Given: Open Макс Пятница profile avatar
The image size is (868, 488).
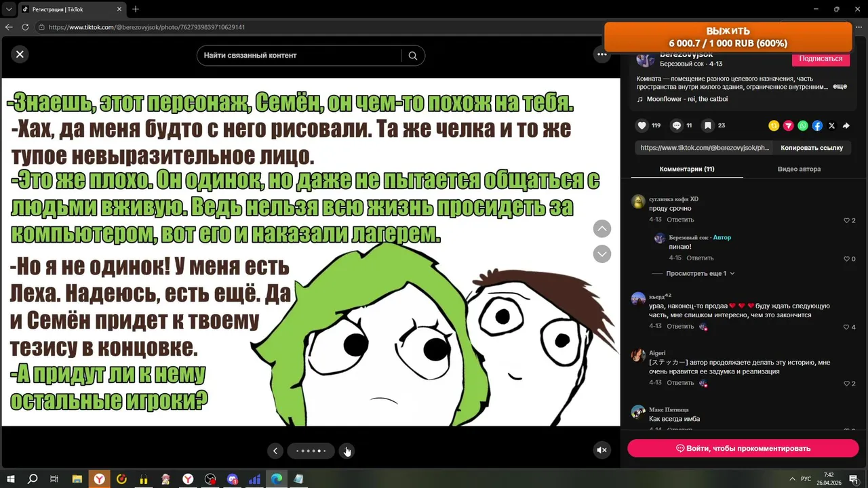Looking at the screenshot, I should (x=638, y=411).
